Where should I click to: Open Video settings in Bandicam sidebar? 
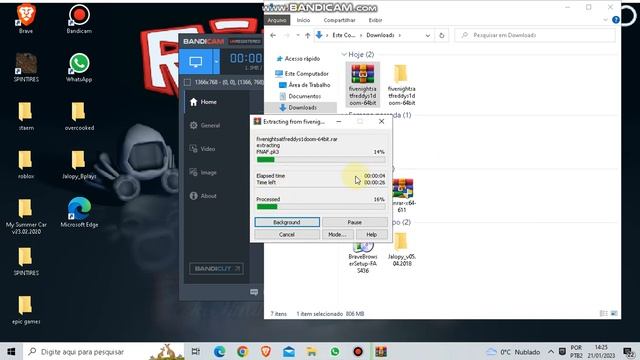[202, 149]
